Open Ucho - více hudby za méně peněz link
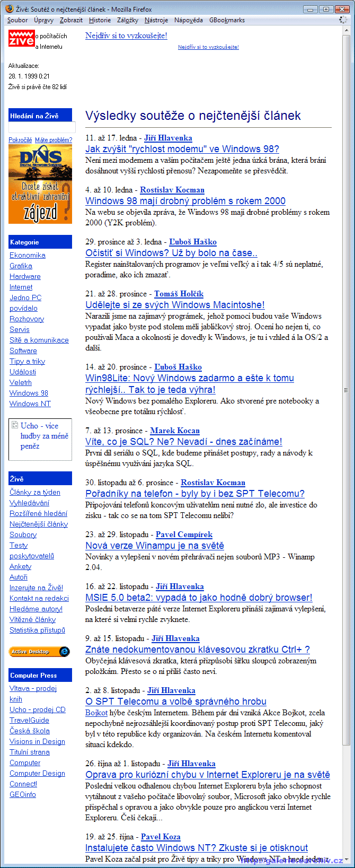Viewport: 355px width, 868px height. [x=45, y=436]
